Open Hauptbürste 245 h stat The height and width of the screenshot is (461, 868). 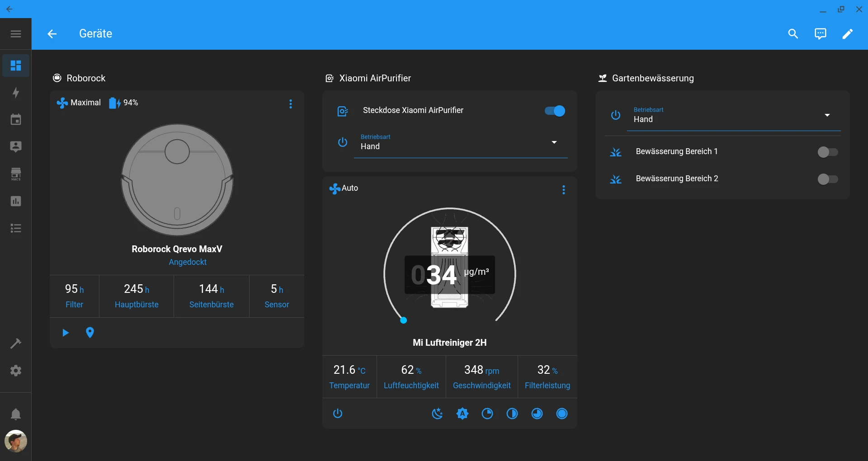pyautogui.click(x=137, y=296)
